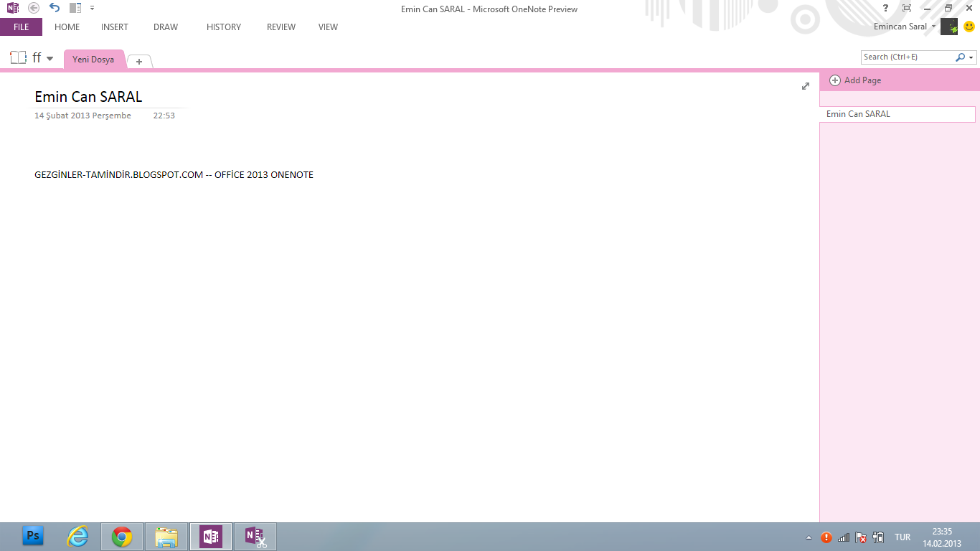Open the HISTORY ribbon tab

point(224,27)
